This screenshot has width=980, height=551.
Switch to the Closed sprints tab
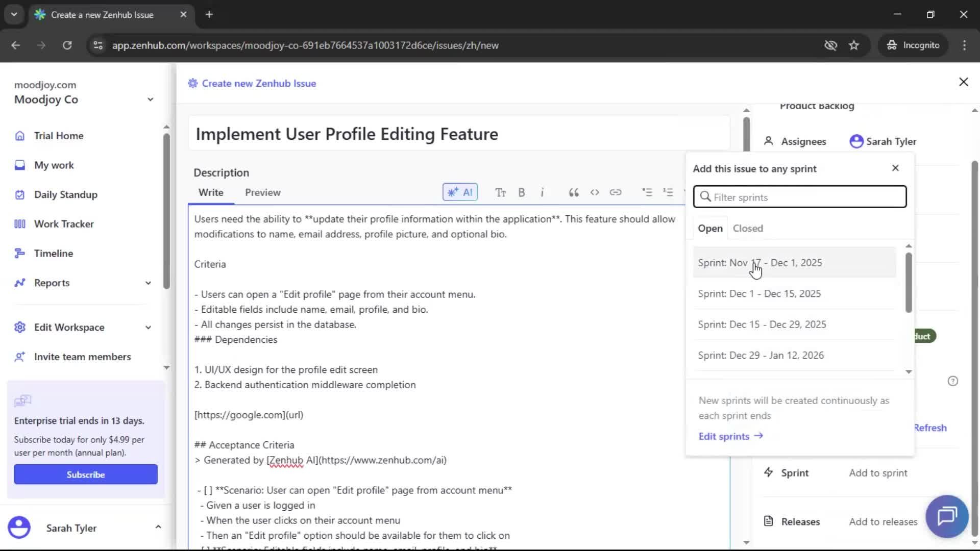[x=747, y=228]
